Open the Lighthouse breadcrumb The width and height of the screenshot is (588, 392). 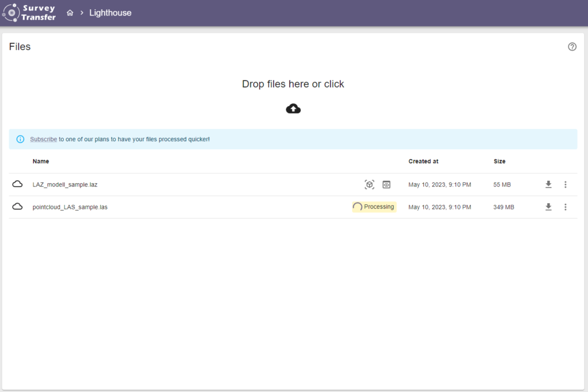(x=110, y=13)
